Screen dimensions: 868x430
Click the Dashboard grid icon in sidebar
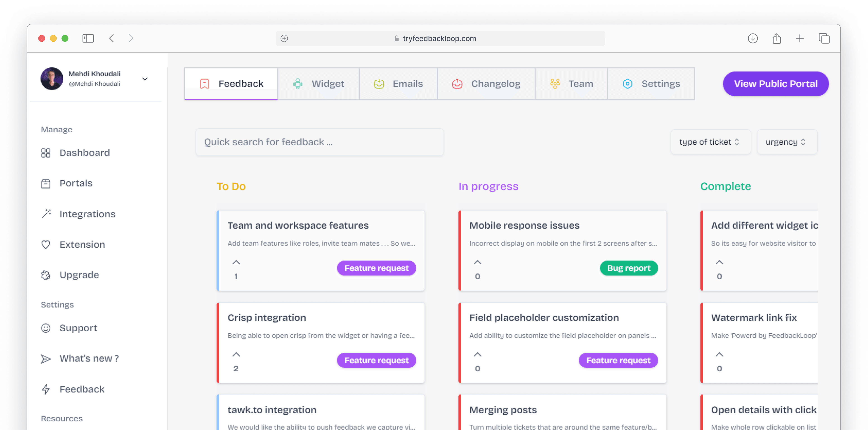pyautogui.click(x=47, y=152)
